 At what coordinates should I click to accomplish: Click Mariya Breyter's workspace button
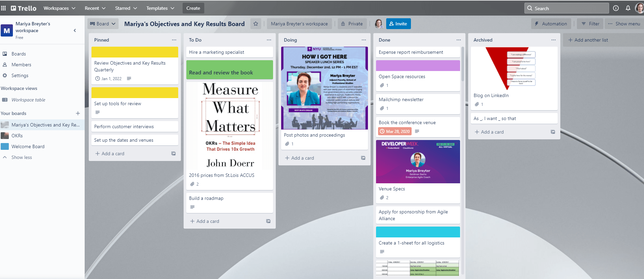[299, 24]
